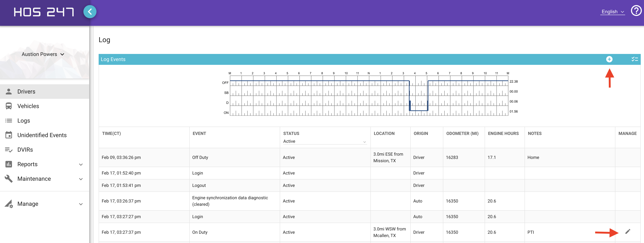Expand the Reports submenu chevron
The height and width of the screenshot is (243, 644).
81,164
